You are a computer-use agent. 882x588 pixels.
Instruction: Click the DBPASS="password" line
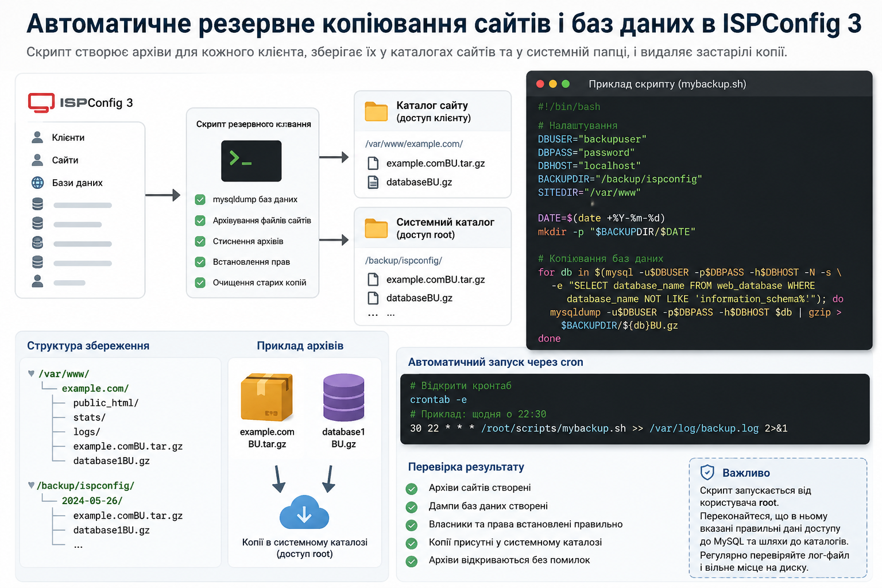pyautogui.click(x=586, y=152)
